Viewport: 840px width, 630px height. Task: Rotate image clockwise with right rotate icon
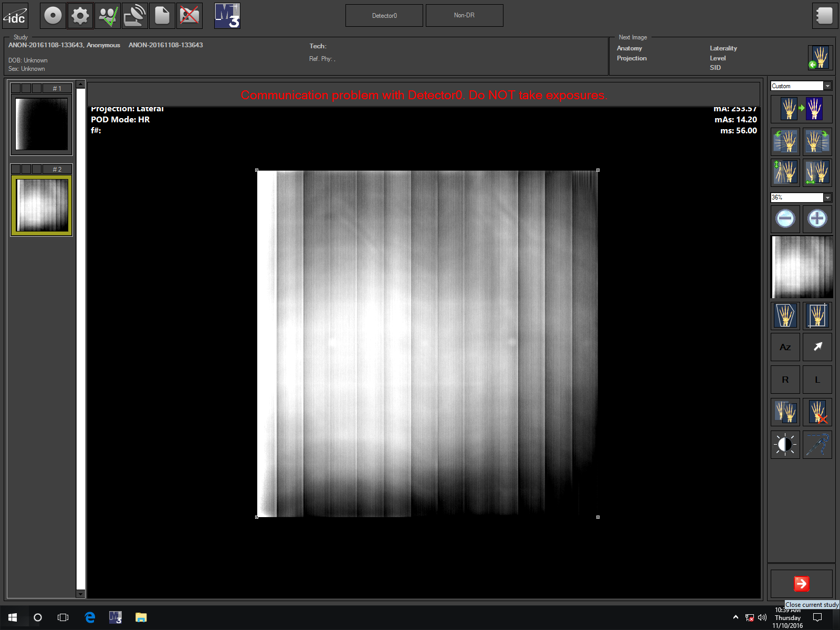(x=817, y=141)
